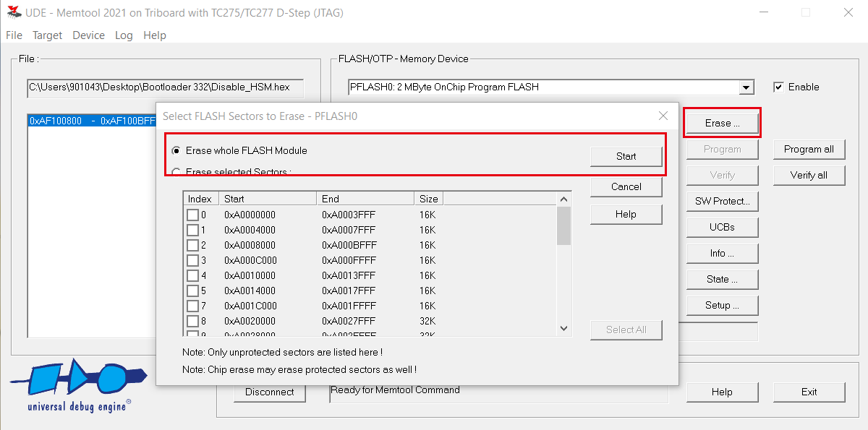This screenshot has width=868, height=430.
Task: Cancel the Select FLASH Sectors dialog
Action: pos(626,186)
